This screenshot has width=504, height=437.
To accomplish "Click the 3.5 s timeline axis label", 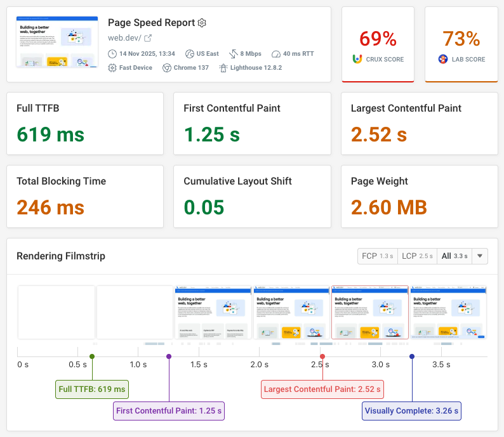I will [441, 365].
